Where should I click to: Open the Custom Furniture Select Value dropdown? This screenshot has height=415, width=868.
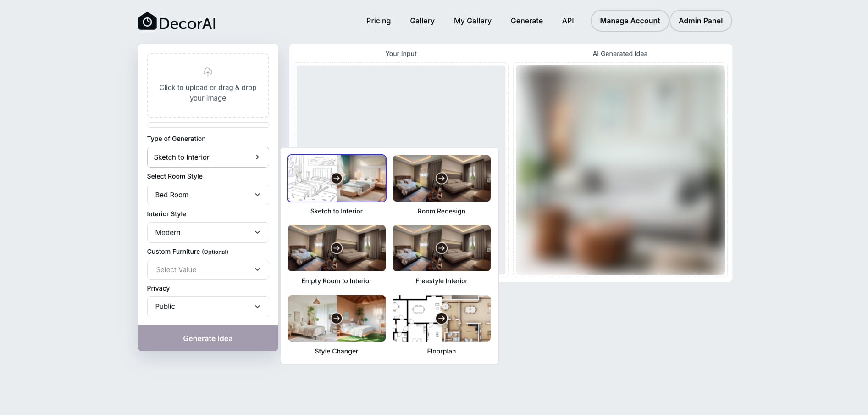[x=208, y=269]
